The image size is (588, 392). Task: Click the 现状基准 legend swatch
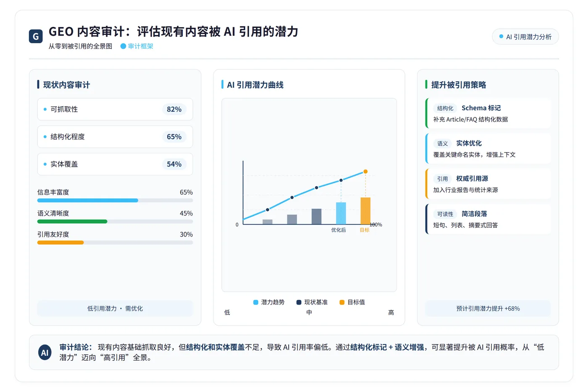[x=299, y=302]
